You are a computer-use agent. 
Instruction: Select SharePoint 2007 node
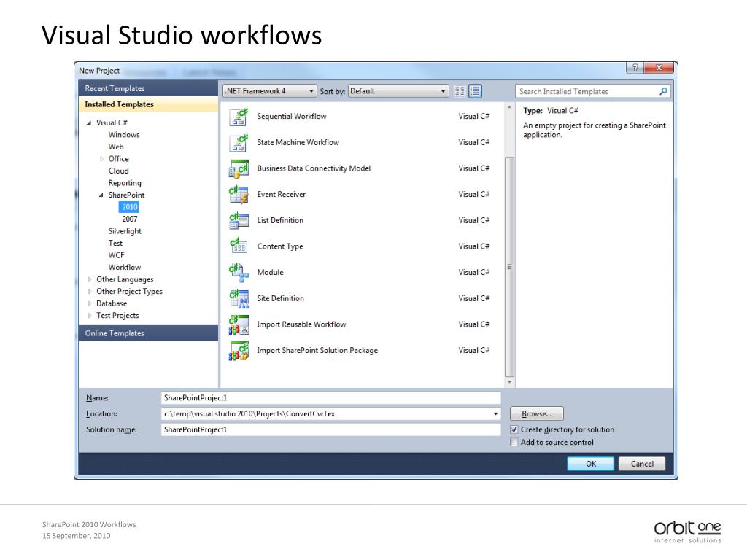click(130, 219)
